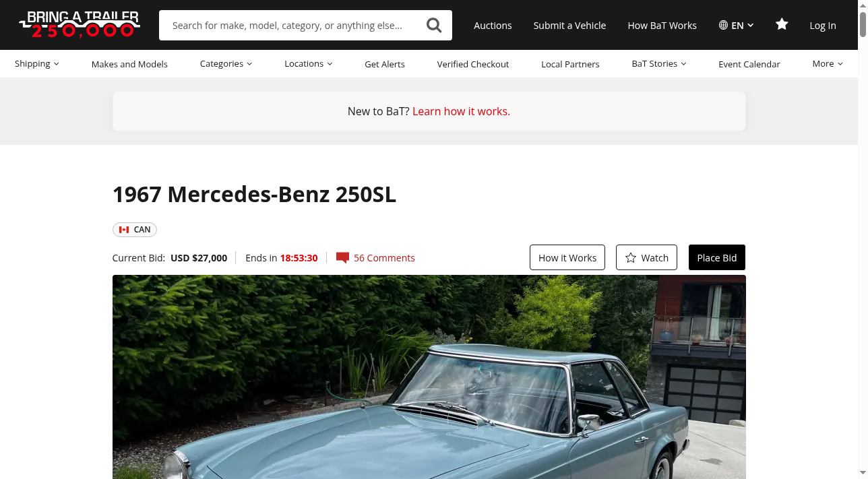Open Verified Checkout page

point(473,64)
